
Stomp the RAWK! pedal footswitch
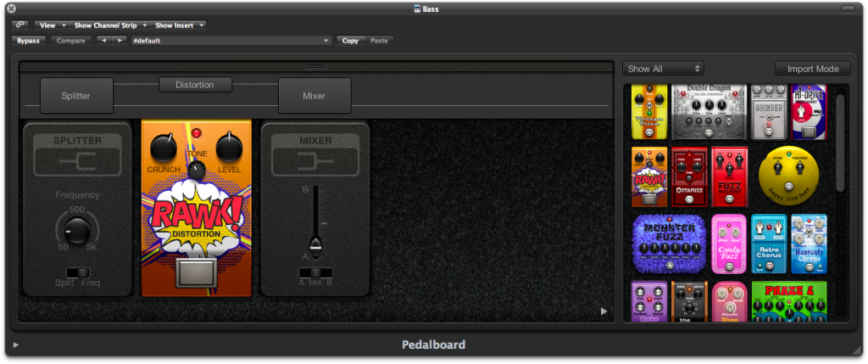[197, 272]
